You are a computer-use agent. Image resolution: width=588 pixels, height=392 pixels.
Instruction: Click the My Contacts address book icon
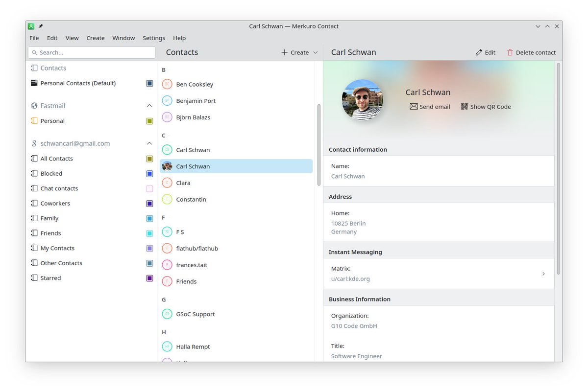tap(34, 248)
